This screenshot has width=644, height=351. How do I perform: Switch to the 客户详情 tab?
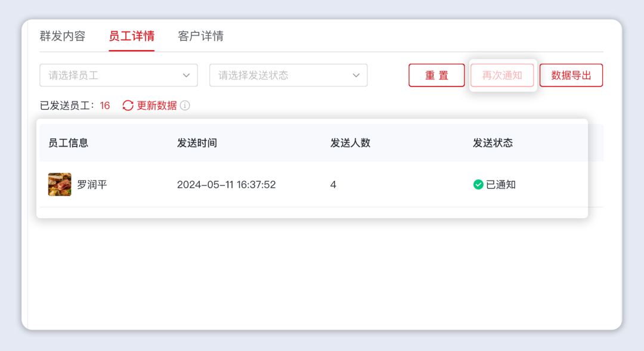pos(200,36)
